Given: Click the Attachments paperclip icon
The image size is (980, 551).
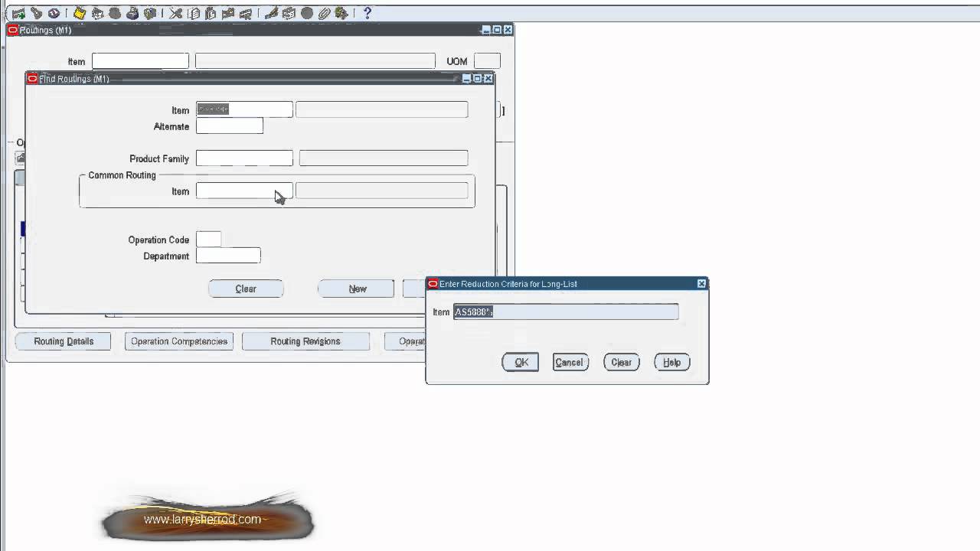Looking at the screenshot, I should [x=324, y=14].
